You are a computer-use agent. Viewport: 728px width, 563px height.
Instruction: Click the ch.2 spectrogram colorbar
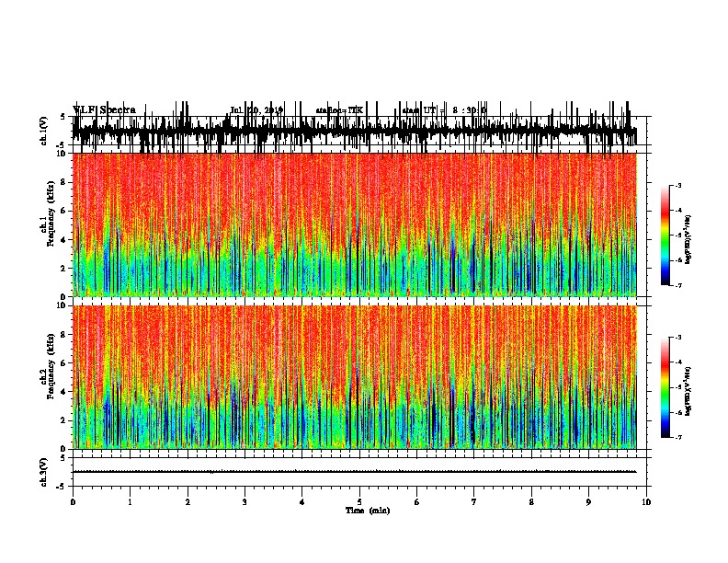[665, 387]
